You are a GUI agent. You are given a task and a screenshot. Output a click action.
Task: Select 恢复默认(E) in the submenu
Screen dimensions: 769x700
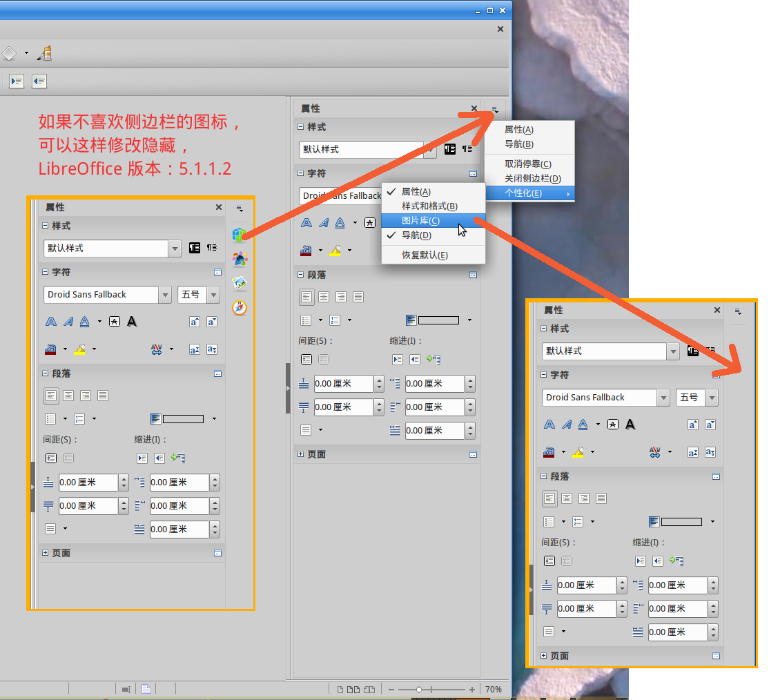pyautogui.click(x=434, y=255)
